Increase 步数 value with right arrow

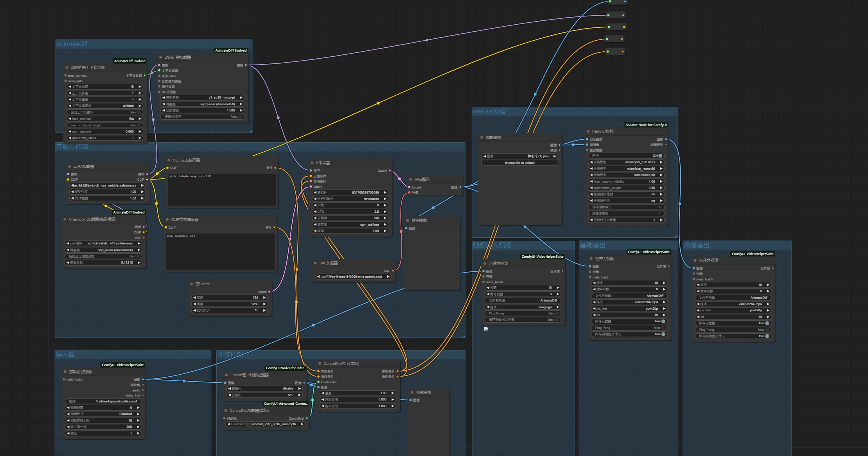pyautogui.click(x=385, y=205)
